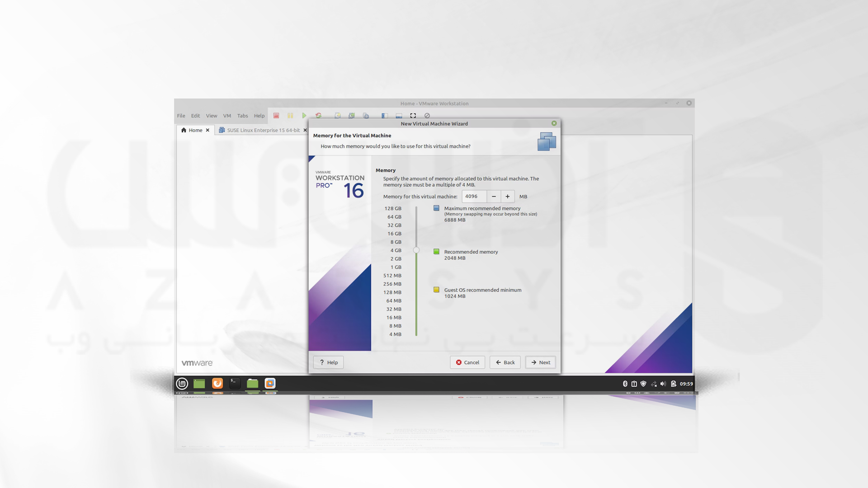Screen dimensions: 868x488
Task: Click the memory amount input field
Action: (x=474, y=196)
